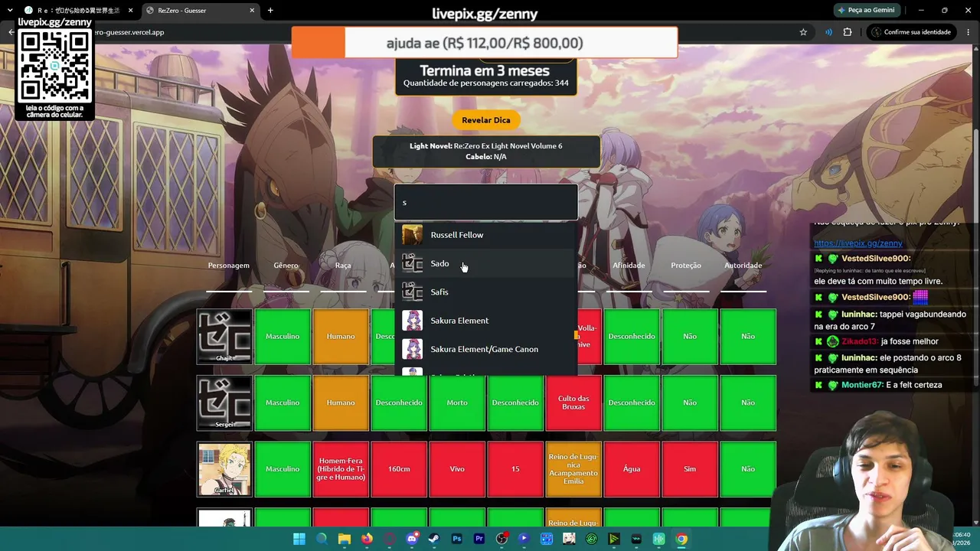Click the address bar URL

130,32
